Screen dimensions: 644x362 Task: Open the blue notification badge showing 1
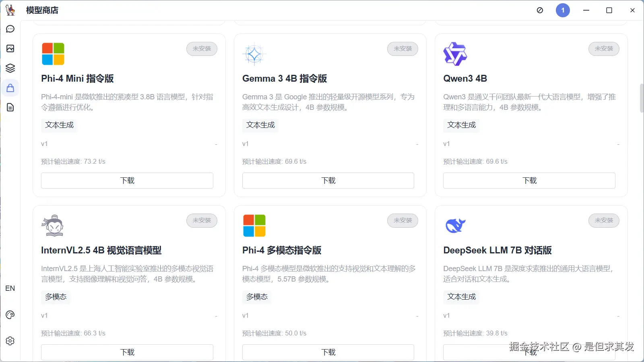tap(563, 10)
